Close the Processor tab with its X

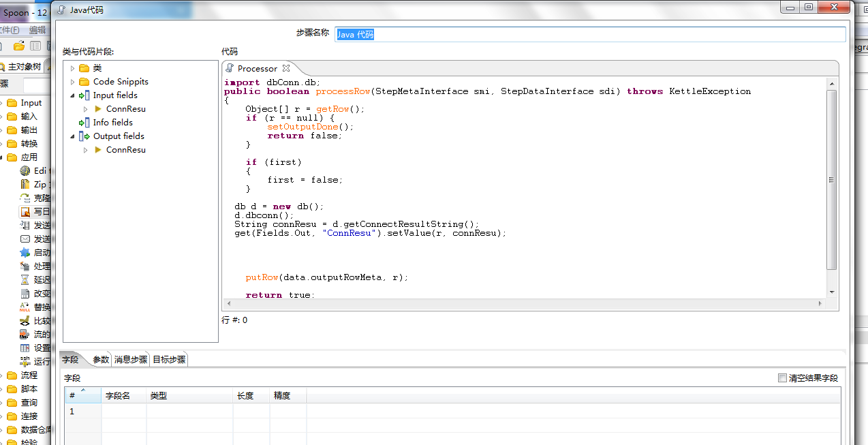(286, 68)
